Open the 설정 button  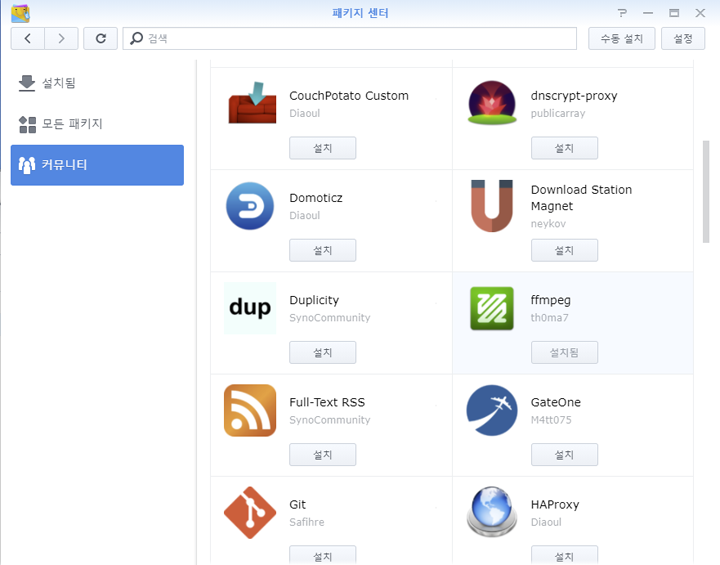coord(683,39)
